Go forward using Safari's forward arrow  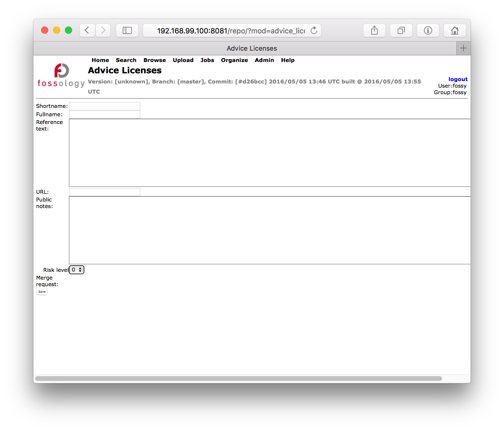coord(103,30)
